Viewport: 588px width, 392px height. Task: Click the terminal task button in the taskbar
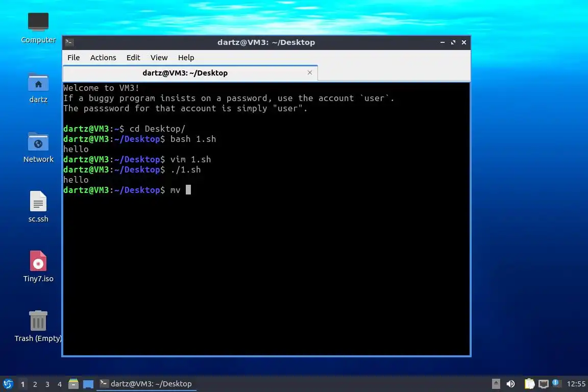click(x=146, y=384)
